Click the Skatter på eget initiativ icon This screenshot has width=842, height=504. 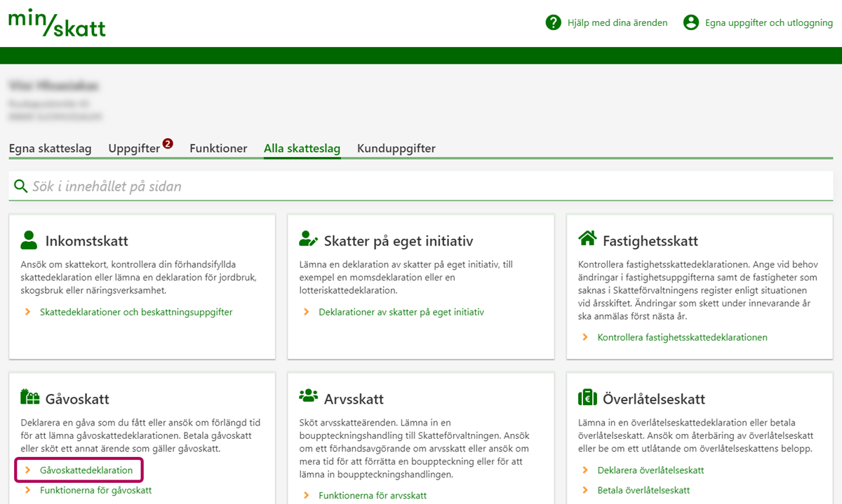[x=308, y=240]
